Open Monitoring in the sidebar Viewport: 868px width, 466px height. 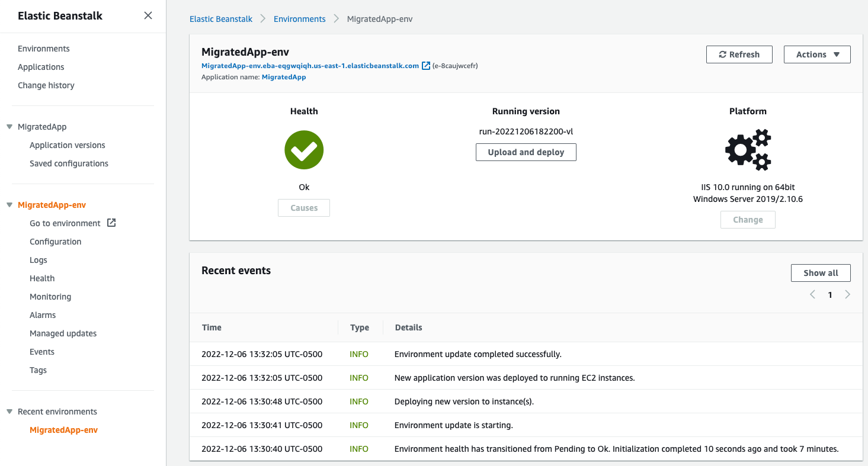50,297
